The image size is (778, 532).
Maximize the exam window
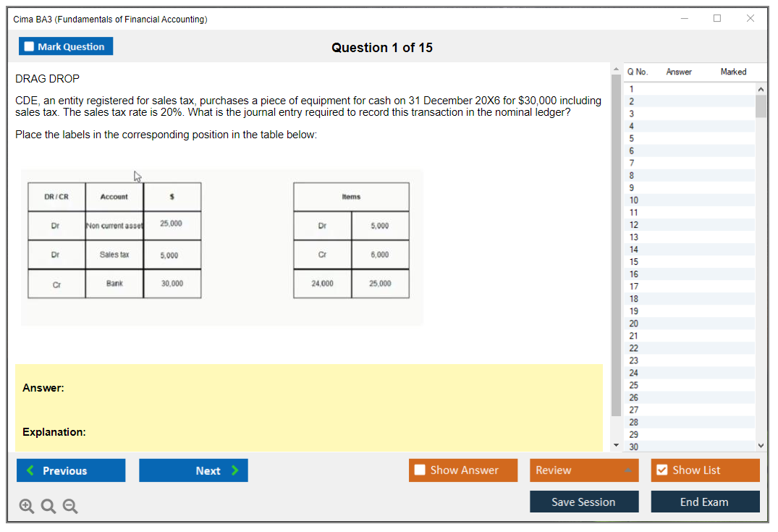pyautogui.click(x=717, y=19)
